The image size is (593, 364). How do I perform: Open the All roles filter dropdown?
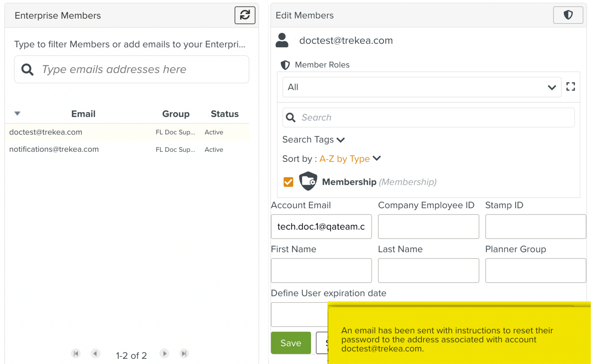[x=421, y=87]
